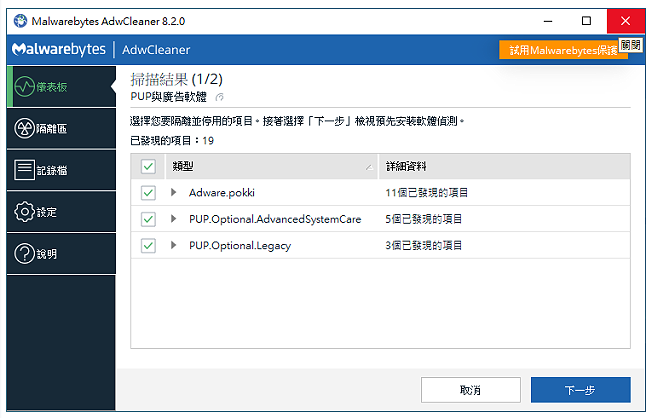Uncheck PUP.Optional.AdvancedSystemCare checkbox
667x418 pixels.
148,219
